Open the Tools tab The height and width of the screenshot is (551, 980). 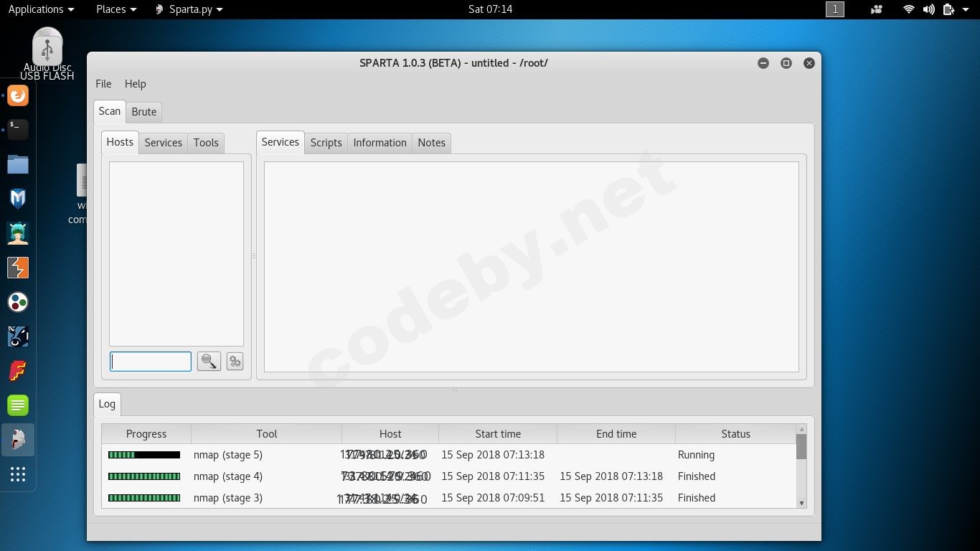(206, 143)
